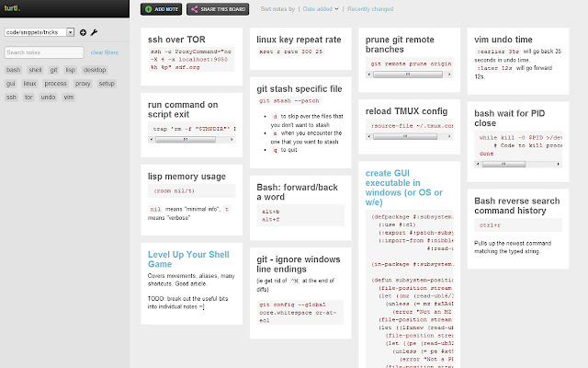Click left scroll arrow in run command note
This screenshot has width=588, height=368.
click(152, 139)
